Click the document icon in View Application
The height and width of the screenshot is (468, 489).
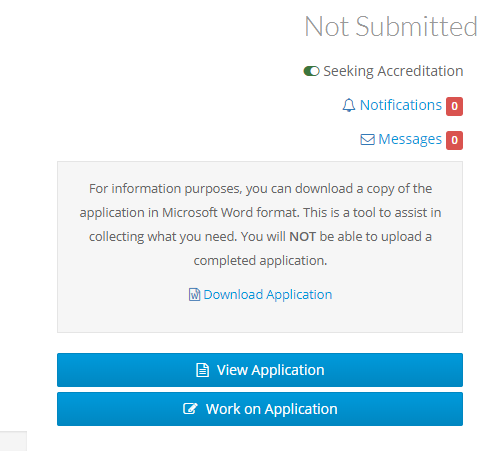tap(202, 370)
